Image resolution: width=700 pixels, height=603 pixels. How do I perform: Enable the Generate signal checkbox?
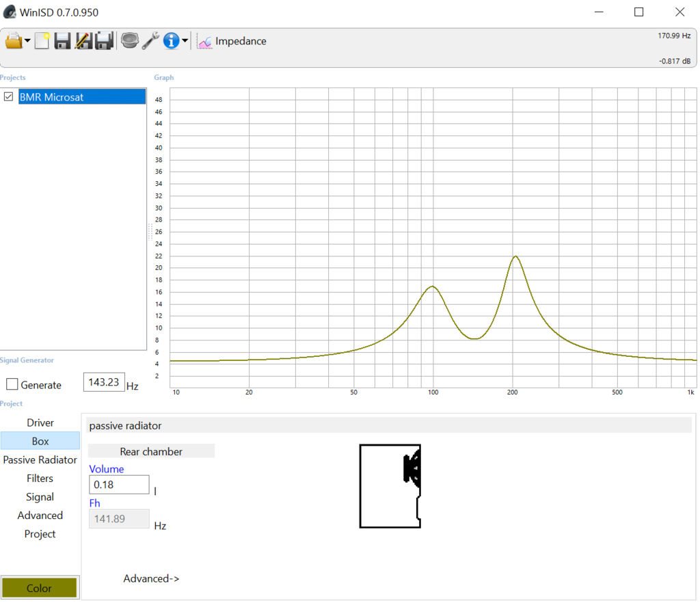click(12, 384)
